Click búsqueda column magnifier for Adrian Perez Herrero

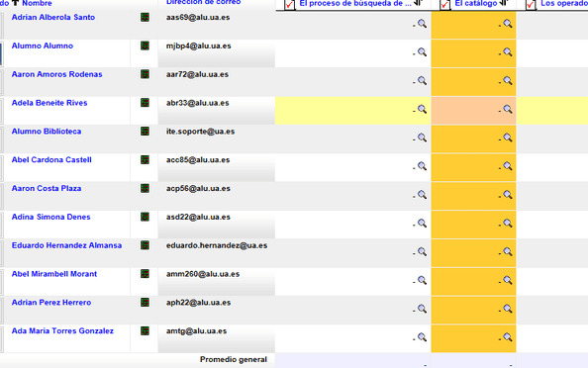click(x=423, y=309)
